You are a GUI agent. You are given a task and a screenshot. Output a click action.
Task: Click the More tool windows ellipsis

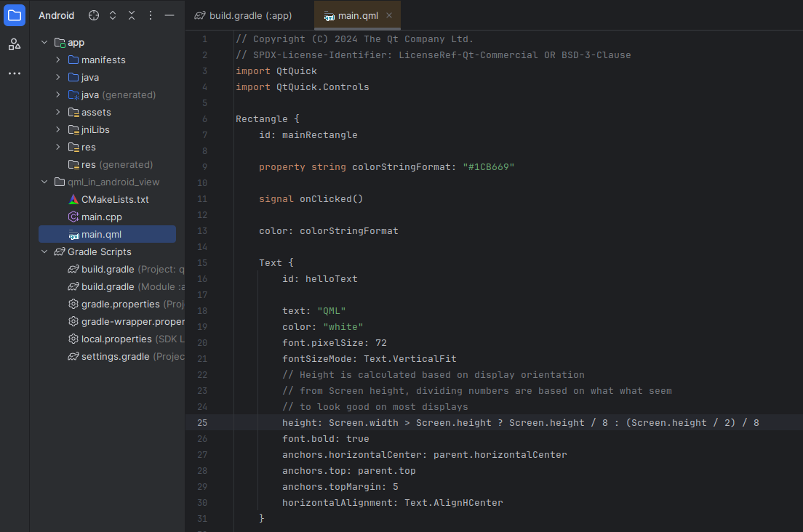pos(15,73)
